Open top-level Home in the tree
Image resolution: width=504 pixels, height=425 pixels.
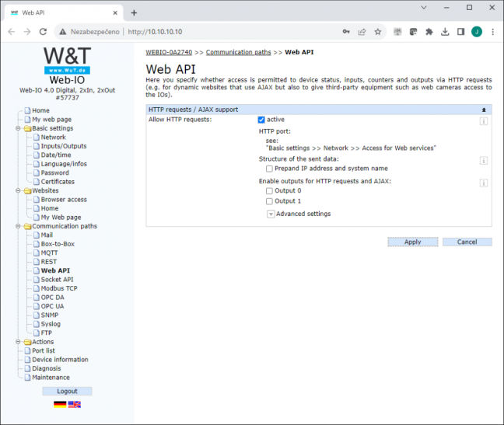pyautogui.click(x=40, y=110)
